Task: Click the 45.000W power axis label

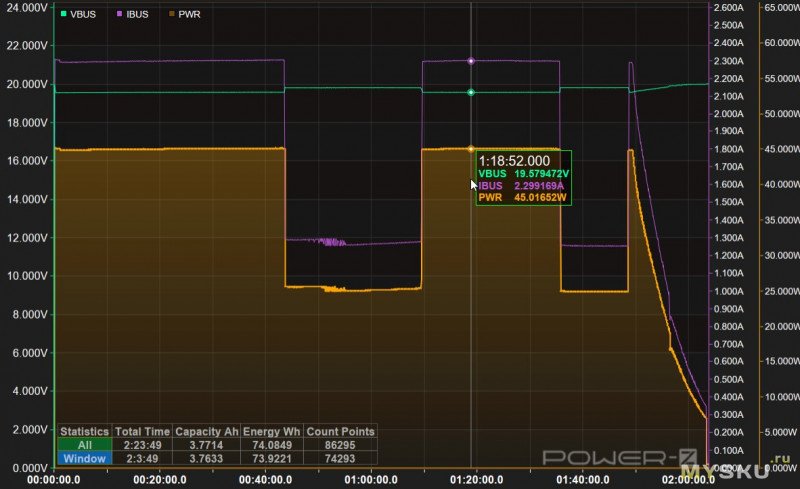Action: click(782, 149)
